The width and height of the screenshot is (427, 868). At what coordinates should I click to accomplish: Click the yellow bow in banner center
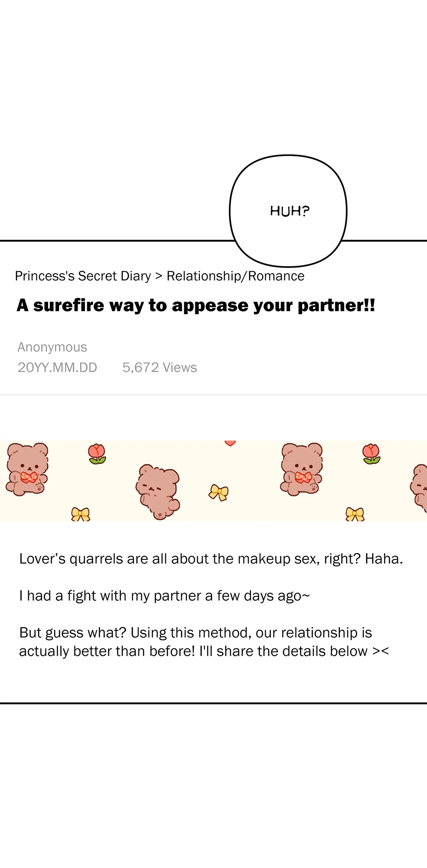point(218,492)
